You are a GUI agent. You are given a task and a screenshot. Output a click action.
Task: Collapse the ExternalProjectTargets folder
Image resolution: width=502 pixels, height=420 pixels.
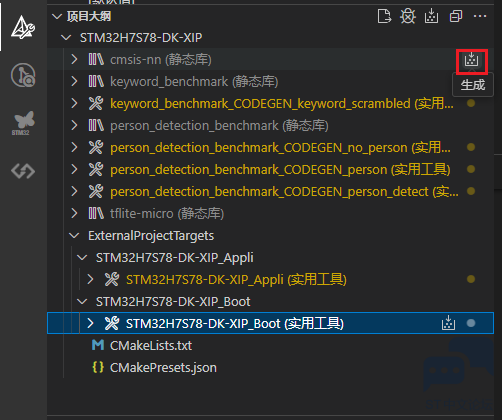pos(74,235)
